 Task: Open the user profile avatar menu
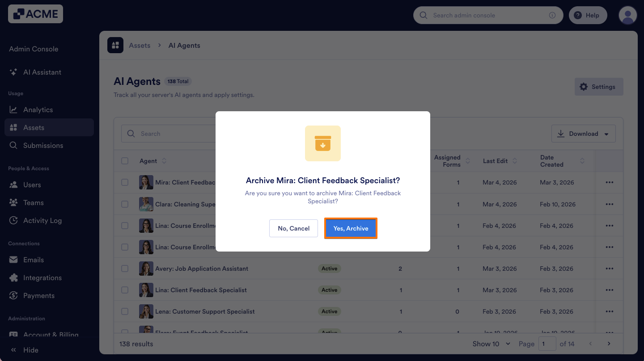point(627,15)
